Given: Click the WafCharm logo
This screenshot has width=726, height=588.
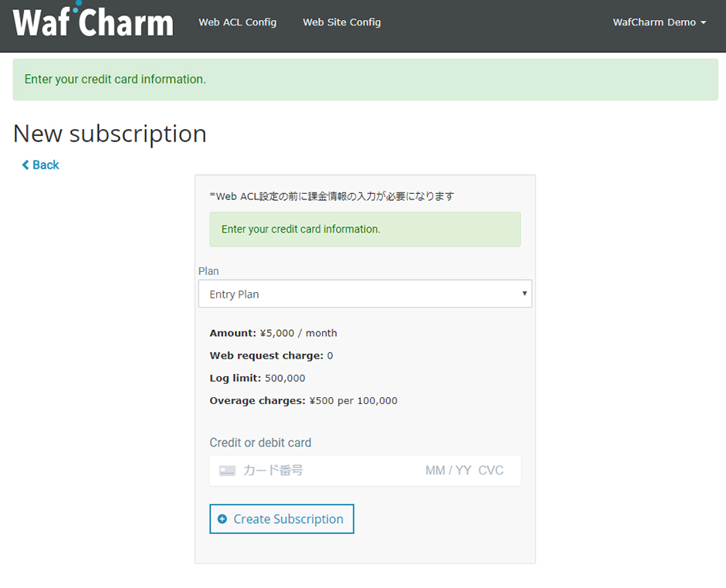Looking at the screenshot, I should point(93,22).
